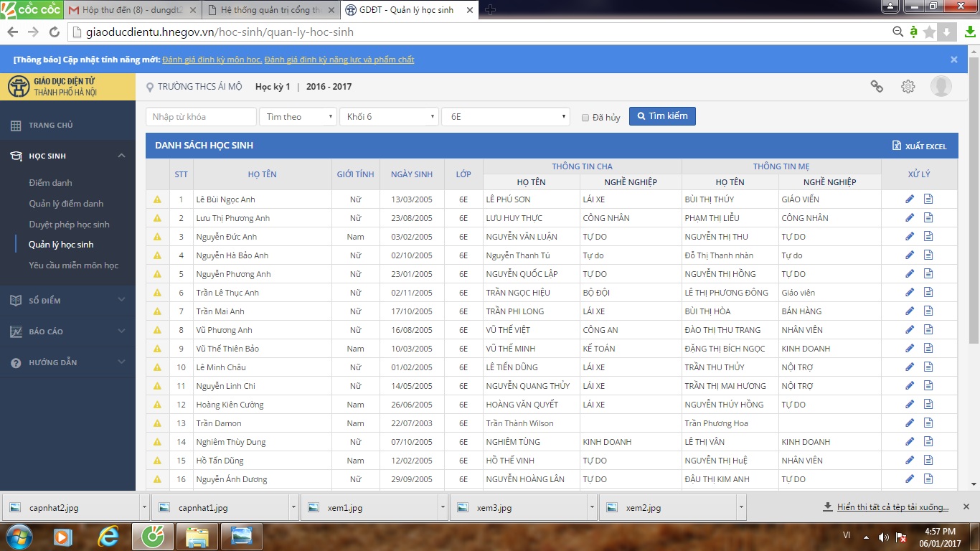Screen dimensions: 980x551
Task: Open the Tìm theo dropdown
Action: pyautogui.click(x=298, y=117)
